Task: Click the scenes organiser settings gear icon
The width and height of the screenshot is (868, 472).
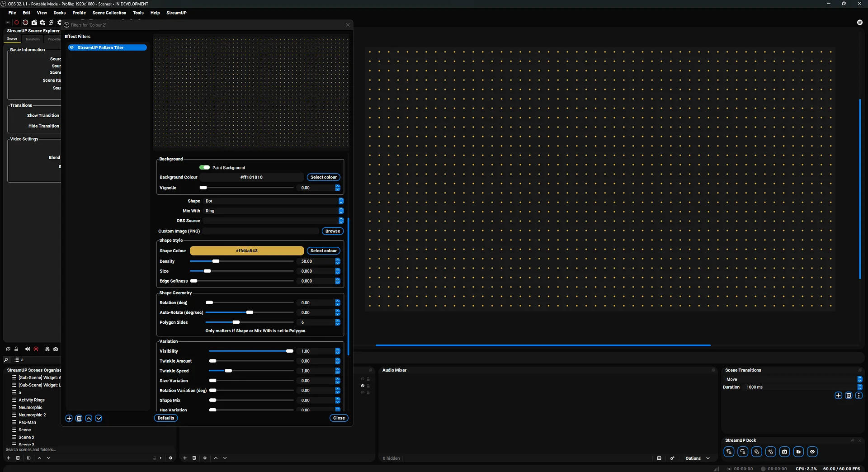Action: [x=170, y=458]
